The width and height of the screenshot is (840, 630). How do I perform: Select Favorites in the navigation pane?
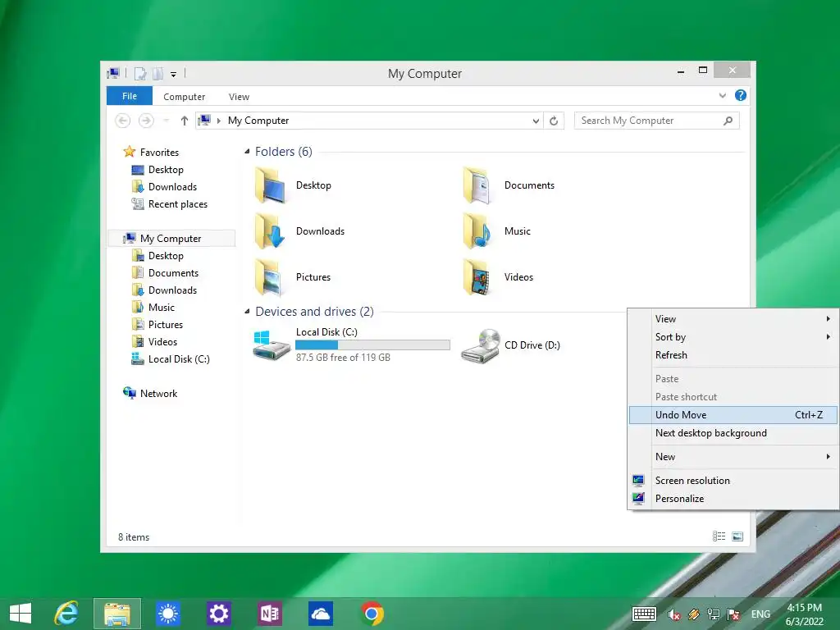pos(159,152)
